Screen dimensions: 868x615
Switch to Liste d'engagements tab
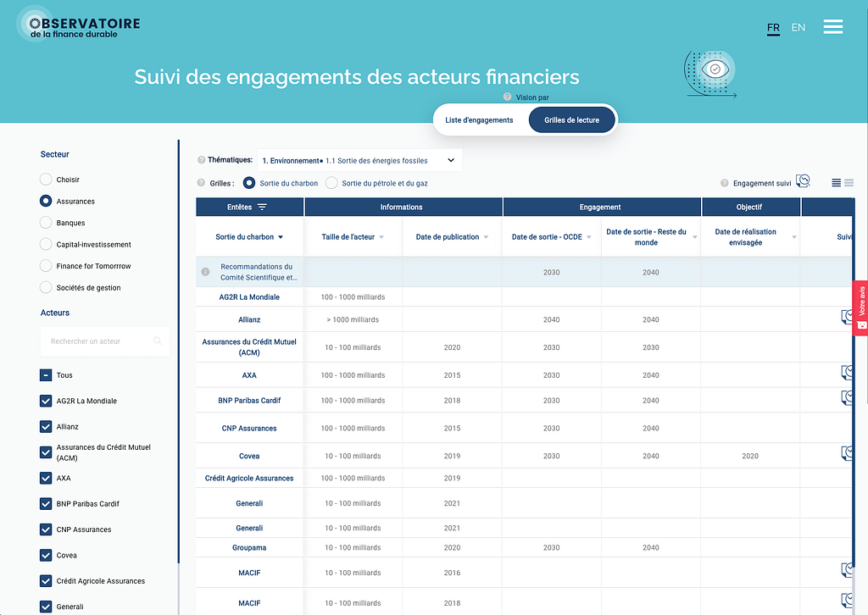pyautogui.click(x=479, y=120)
